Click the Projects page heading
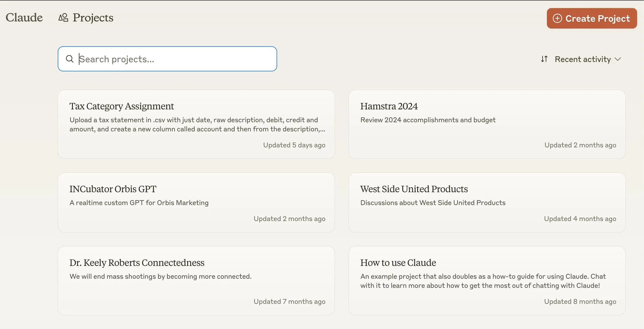644x329 pixels. [93, 18]
